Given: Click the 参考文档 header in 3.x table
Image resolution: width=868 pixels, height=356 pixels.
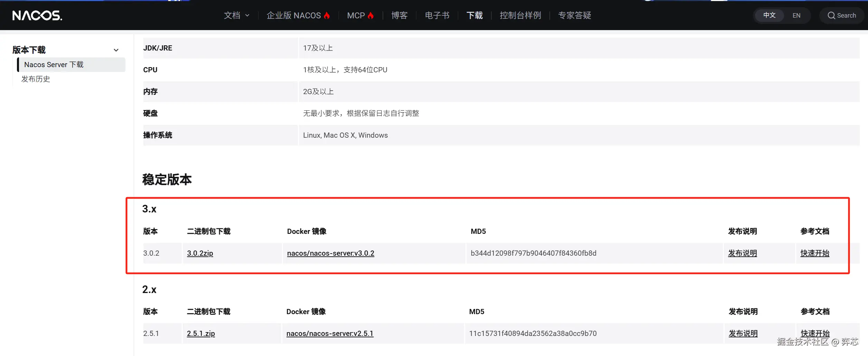Looking at the screenshot, I should 815,231.
